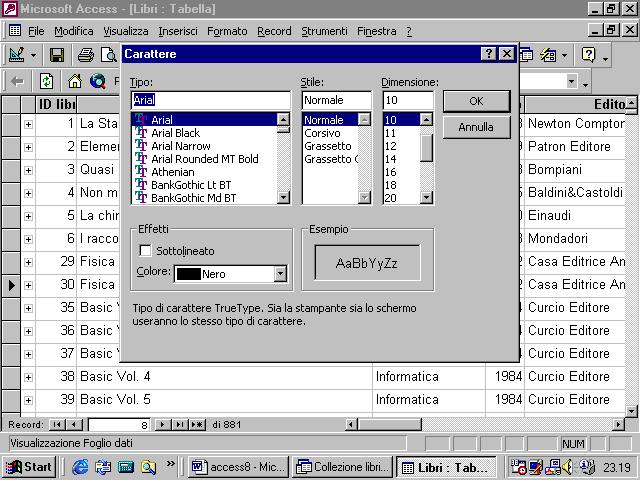The width and height of the screenshot is (640, 480).
Task: Select size 14 in Dimensione list
Action: [391, 159]
